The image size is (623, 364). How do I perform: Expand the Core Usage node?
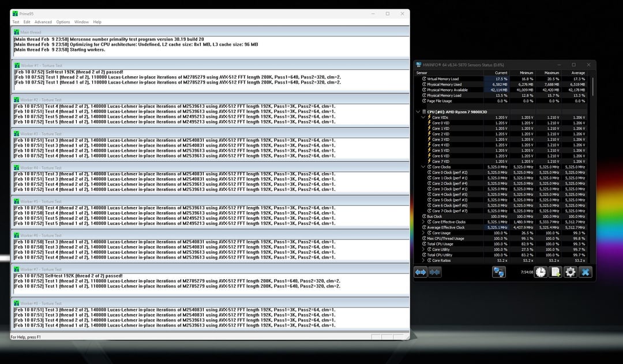coord(423,233)
